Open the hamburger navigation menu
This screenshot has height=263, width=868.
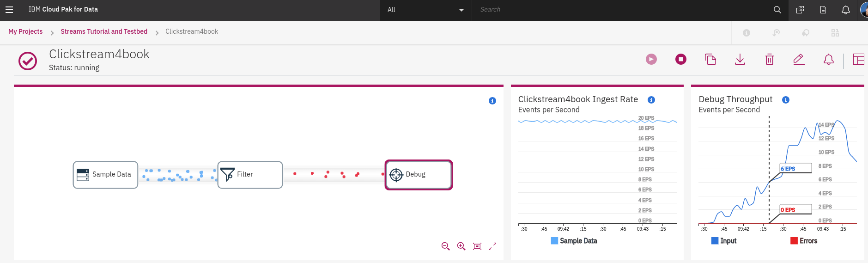coord(9,9)
